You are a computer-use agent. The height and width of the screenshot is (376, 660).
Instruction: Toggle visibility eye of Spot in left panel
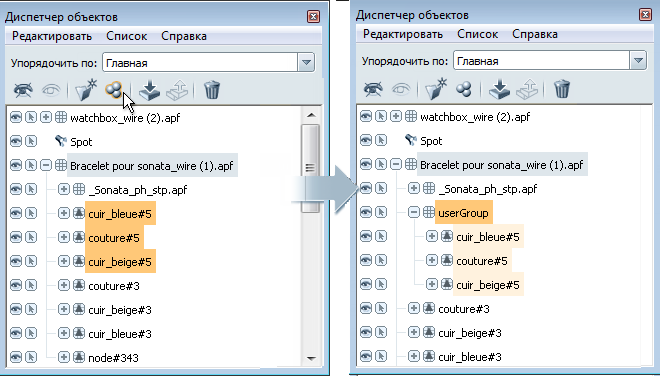(16, 141)
